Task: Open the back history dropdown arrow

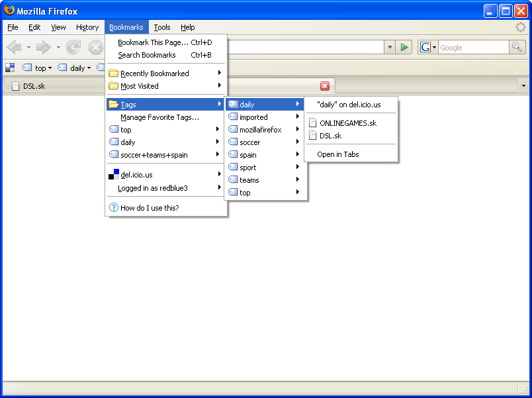Action: pyautogui.click(x=28, y=48)
